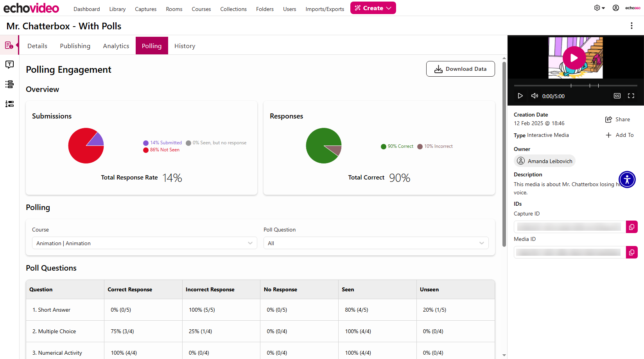The image size is (644, 359).
Task: Expand the Course dropdown showing Animation
Action: (145, 243)
